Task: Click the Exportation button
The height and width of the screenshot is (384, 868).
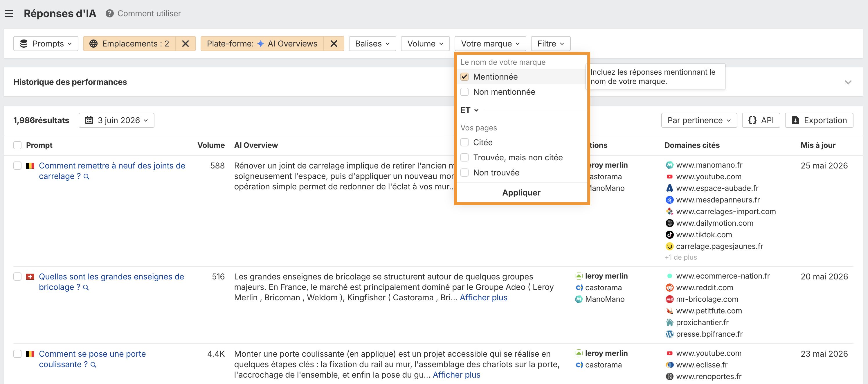Action: (819, 120)
